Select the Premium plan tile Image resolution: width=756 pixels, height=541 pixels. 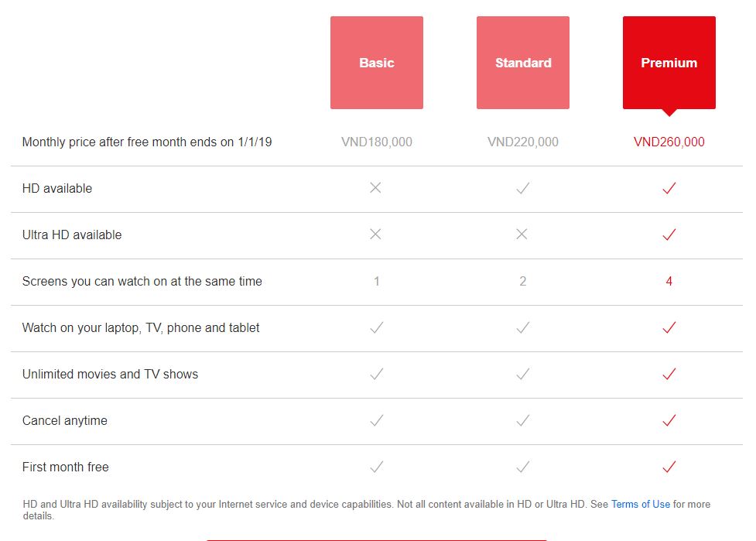pyautogui.click(x=669, y=63)
